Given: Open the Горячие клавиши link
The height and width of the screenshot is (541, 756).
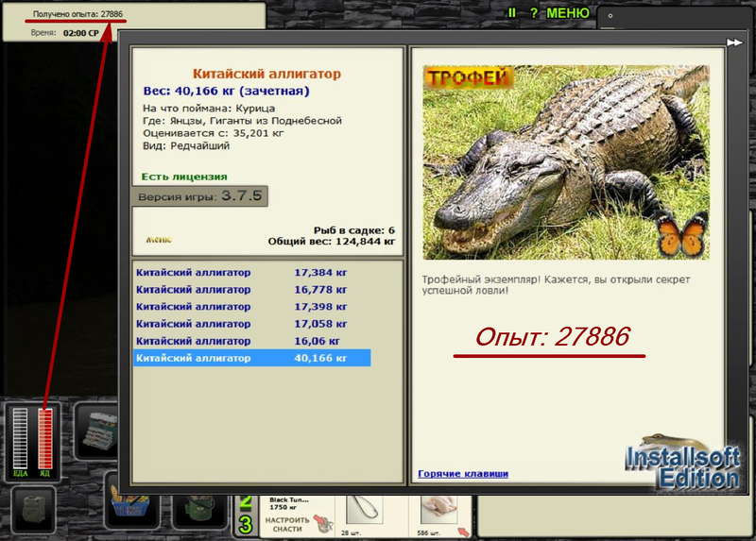Looking at the screenshot, I should pos(463,474).
